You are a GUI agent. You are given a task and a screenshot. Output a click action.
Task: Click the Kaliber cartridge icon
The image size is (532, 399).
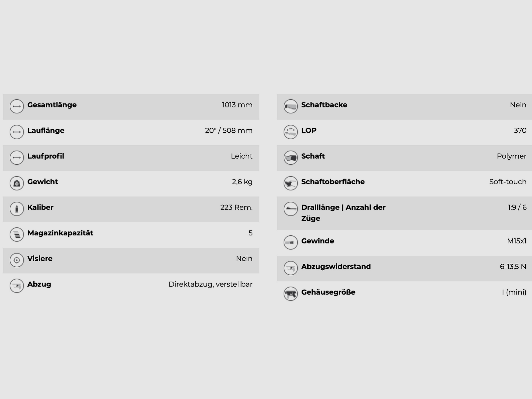(x=17, y=209)
